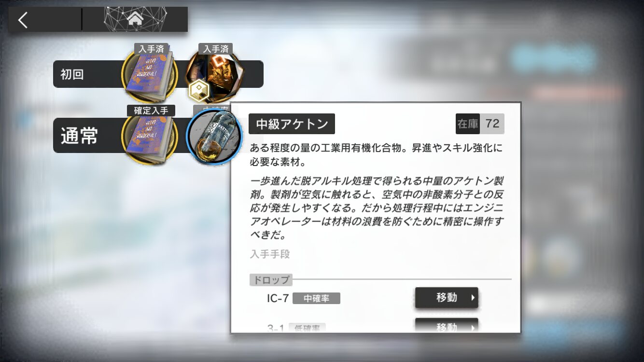Tap the arrow on the IC-7 移動 button
The image size is (644, 362).
click(473, 298)
